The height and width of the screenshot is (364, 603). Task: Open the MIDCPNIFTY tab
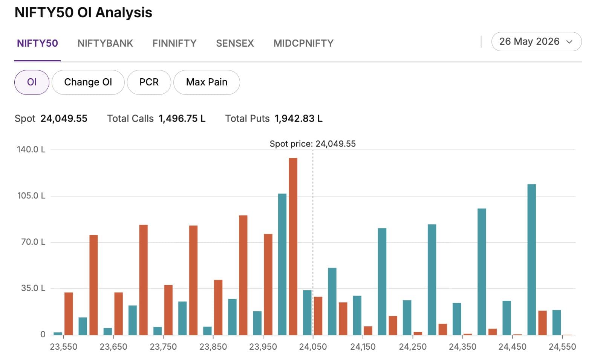tap(303, 43)
